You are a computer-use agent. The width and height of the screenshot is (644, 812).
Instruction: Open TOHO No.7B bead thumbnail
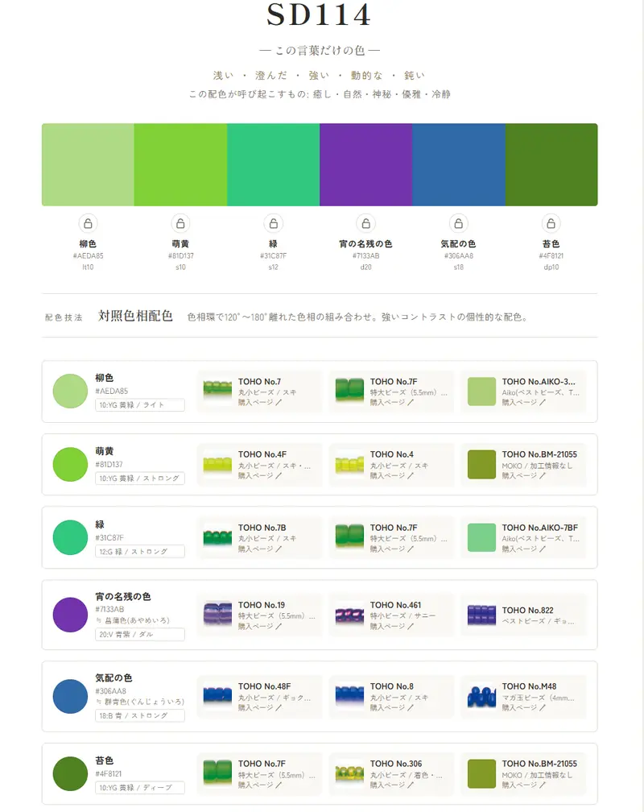(217, 537)
